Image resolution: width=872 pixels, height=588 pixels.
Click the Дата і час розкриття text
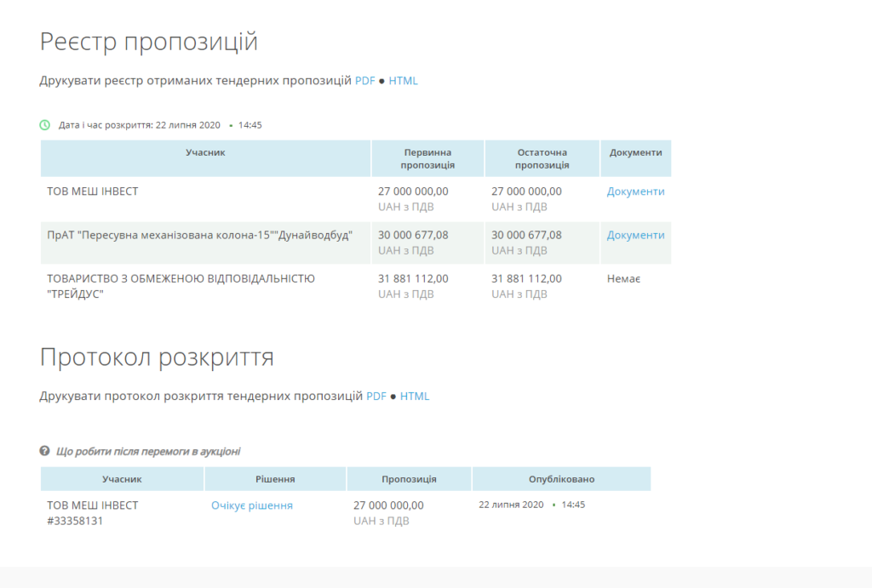(160, 125)
